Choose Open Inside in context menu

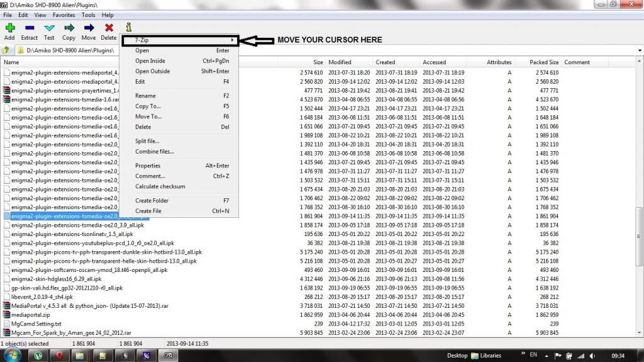point(179,61)
